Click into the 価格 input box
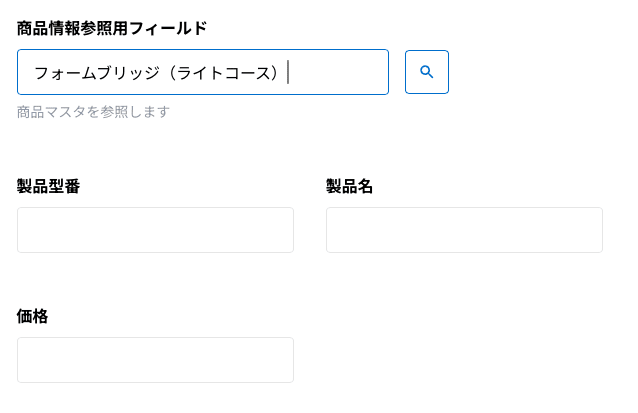Image resolution: width=638 pixels, height=413 pixels. (155, 360)
